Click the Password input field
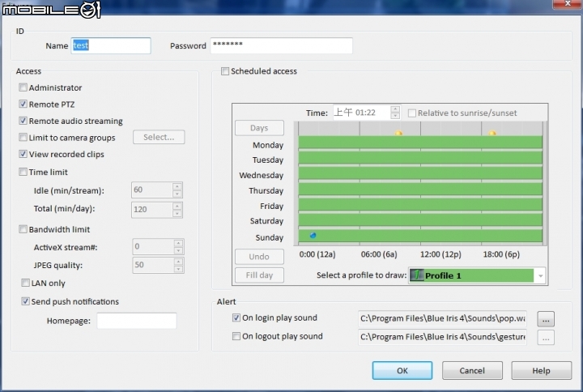Image resolution: width=583 pixels, height=392 pixels. 281,45
